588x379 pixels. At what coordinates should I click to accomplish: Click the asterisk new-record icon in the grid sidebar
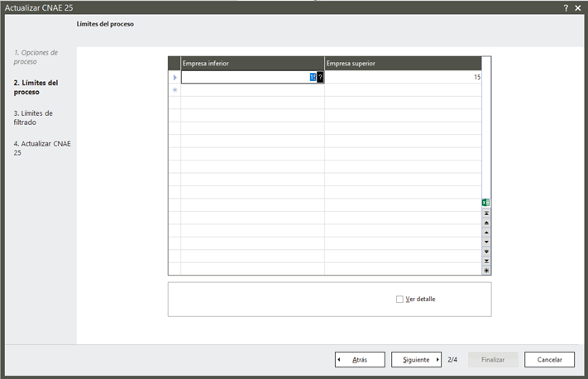pos(486,270)
